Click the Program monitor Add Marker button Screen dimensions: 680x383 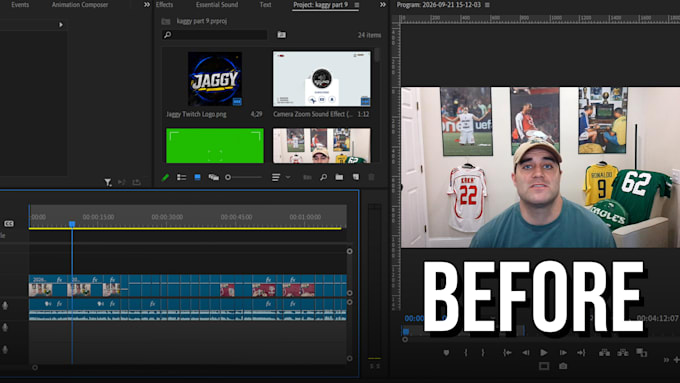[x=446, y=353]
